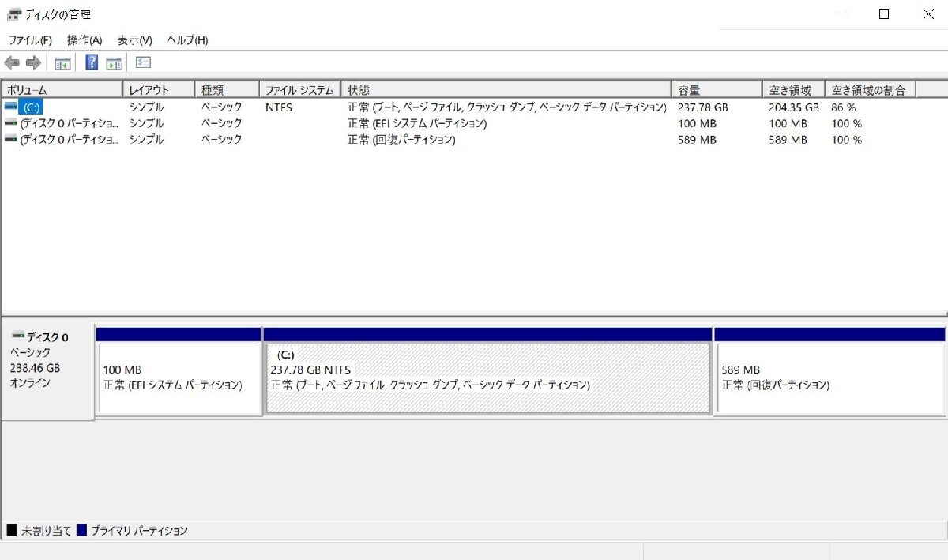This screenshot has width=948, height=560.
Task: Click the properties icon on the toolbar
Action: (142, 62)
